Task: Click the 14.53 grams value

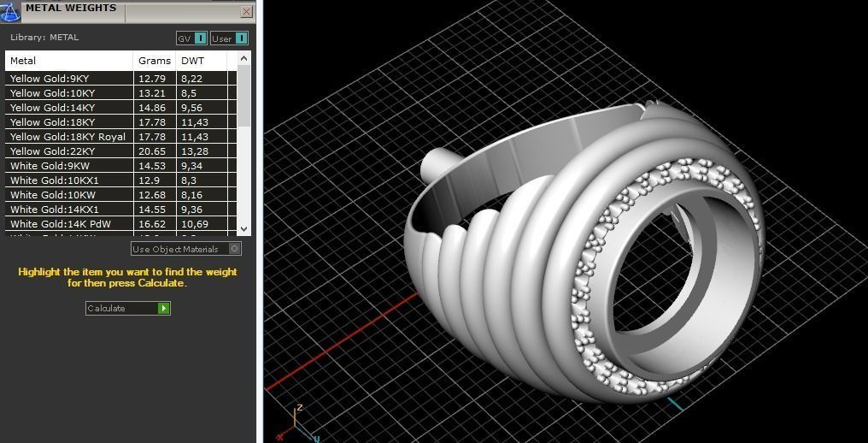Action: coord(150,165)
